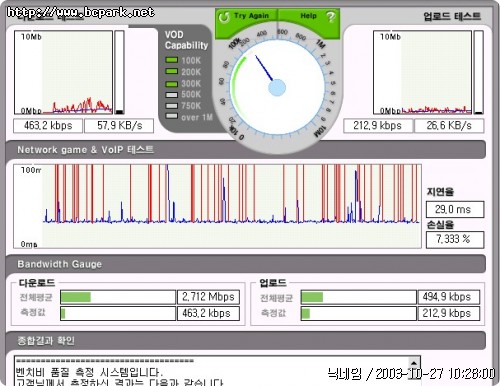This screenshot has height=386, width=500.
Task: Click the Help question mark icon
Action: pyautogui.click(x=330, y=17)
